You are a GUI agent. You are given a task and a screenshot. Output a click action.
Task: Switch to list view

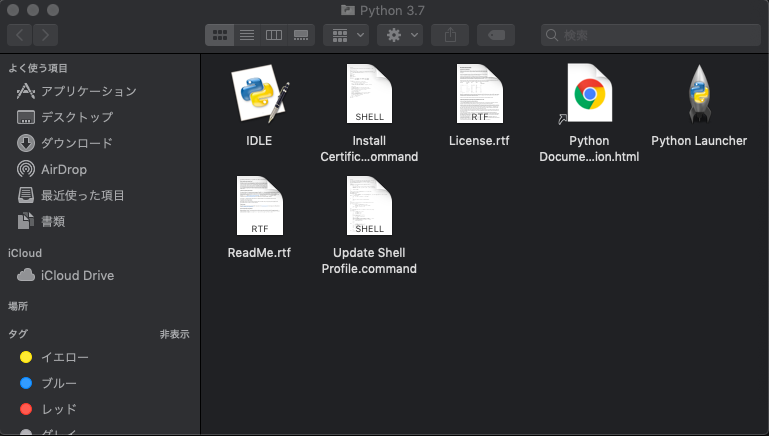[x=247, y=35]
